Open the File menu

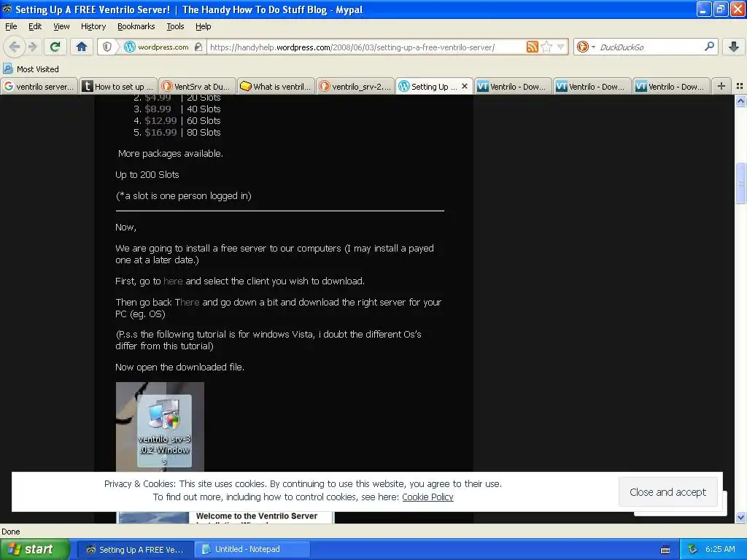[x=11, y=27]
